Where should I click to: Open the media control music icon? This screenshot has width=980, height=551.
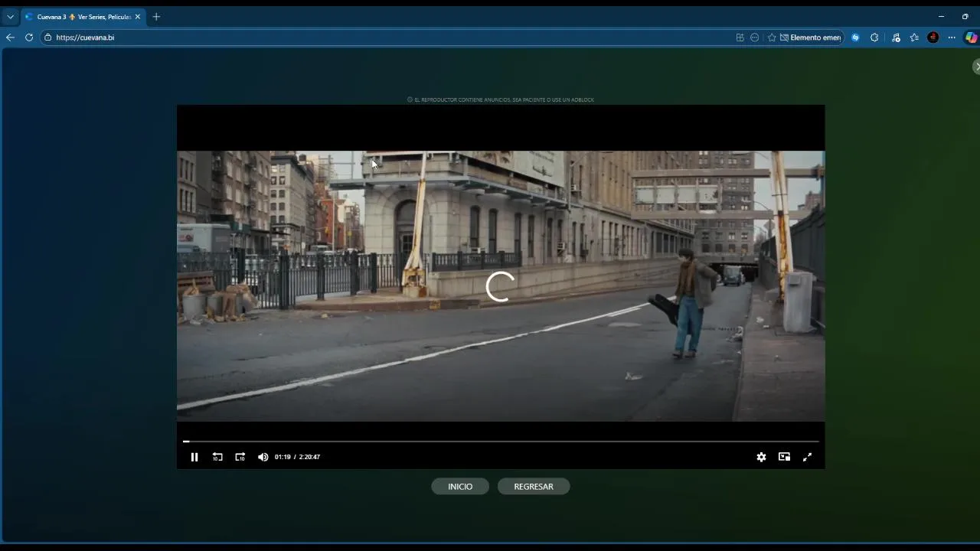pyautogui.click(x=896, y=37)
